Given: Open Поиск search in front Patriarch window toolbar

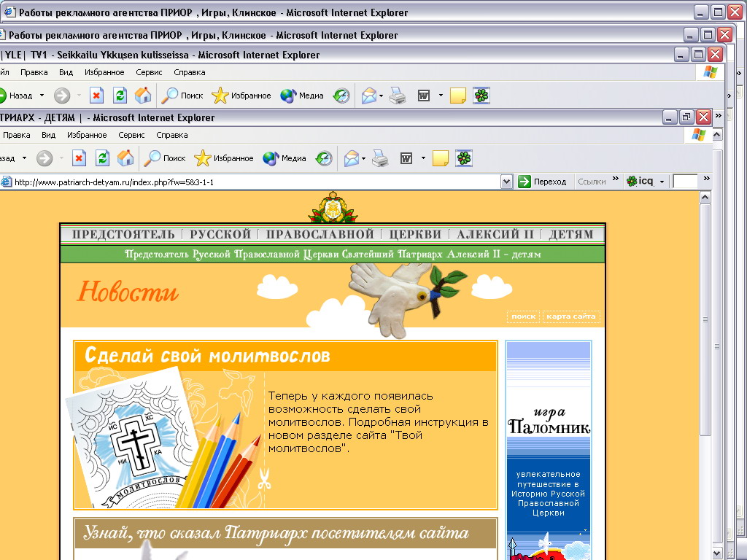Looking at the screenshot, I should 165,158.
